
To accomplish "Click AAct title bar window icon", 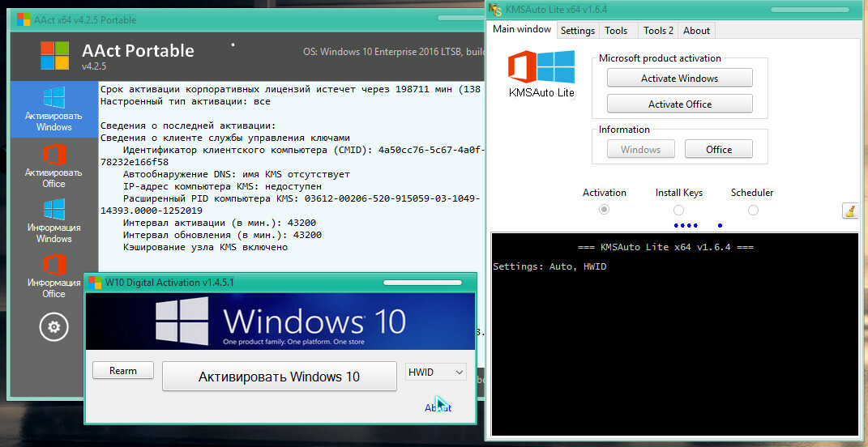I will click(x=24, y=20).
